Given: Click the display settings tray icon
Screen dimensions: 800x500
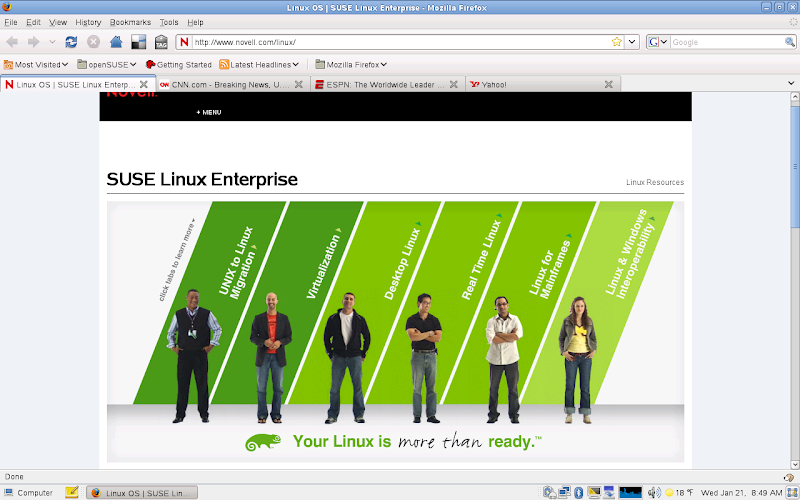Looking at the screenshot, I should click(594, 492).
